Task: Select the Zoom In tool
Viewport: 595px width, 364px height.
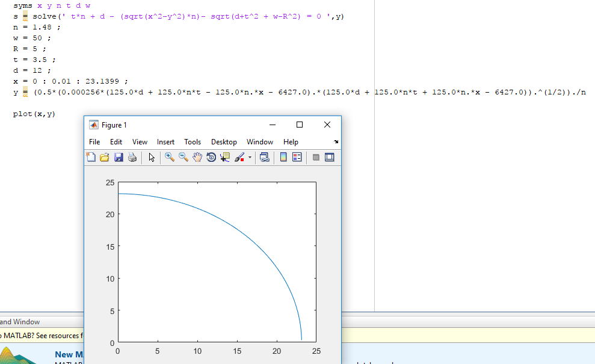Action: point(170,158)
